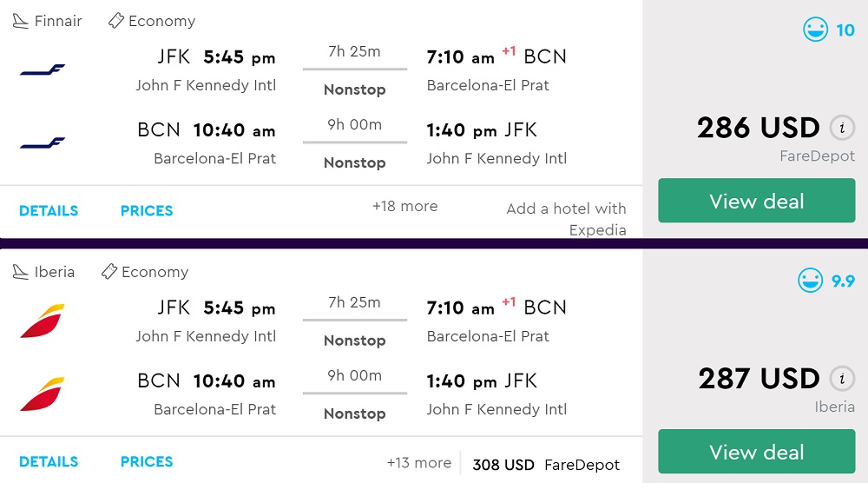Click the smiley rating icon showing 9.9
The image size is (868, 483).
(x=811, y=281)
